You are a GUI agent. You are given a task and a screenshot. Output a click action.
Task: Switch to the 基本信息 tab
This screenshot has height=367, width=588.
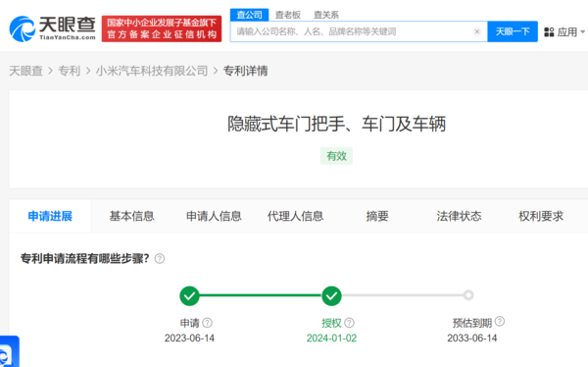coord(131,216)
